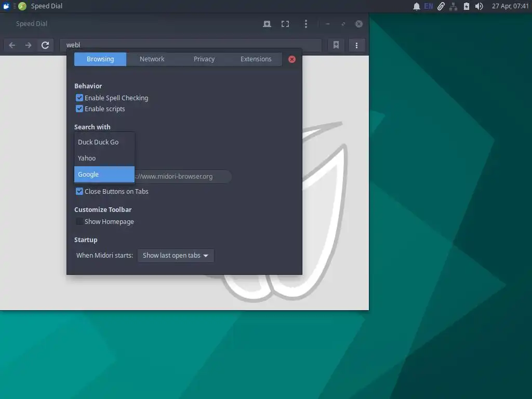Image resolution: width=532 pixels, height=399 pixels.
Task: Open the network connection tray icon
Action: pyautogui.click(x=453, y=6)
